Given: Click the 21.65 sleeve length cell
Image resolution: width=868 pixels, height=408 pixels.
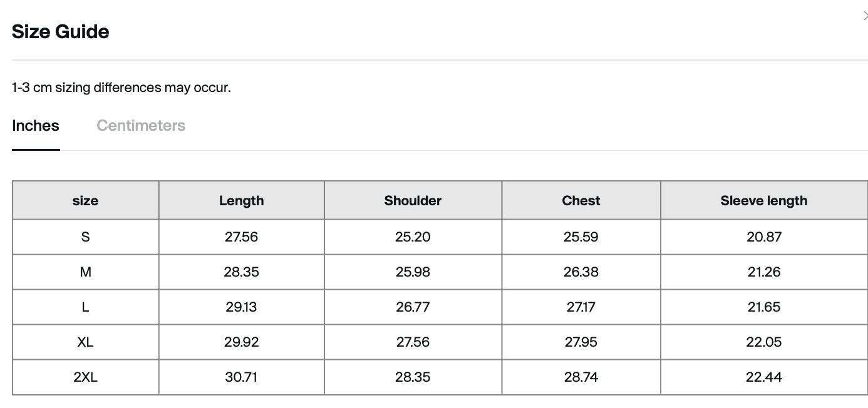Looking at the screenshot, I should tap(764, 307).
